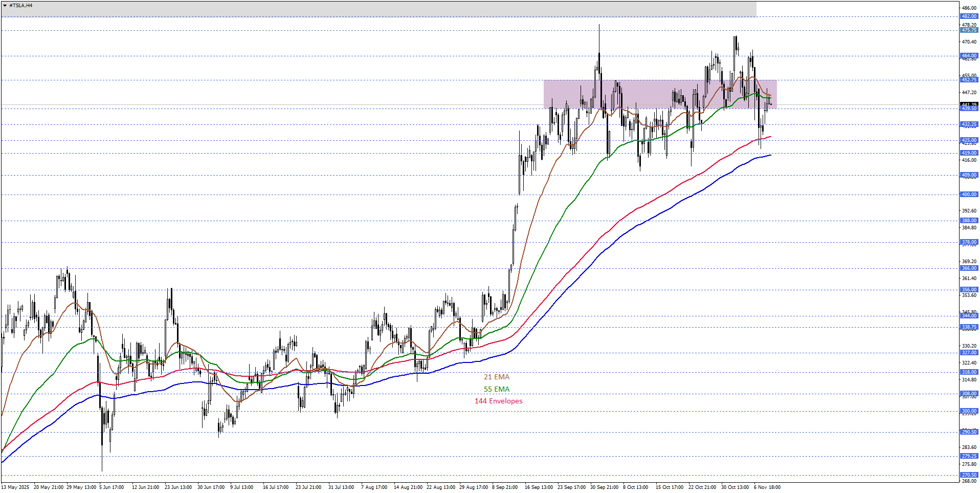Click the 300.00 price level label

click(x=969, y=411)
